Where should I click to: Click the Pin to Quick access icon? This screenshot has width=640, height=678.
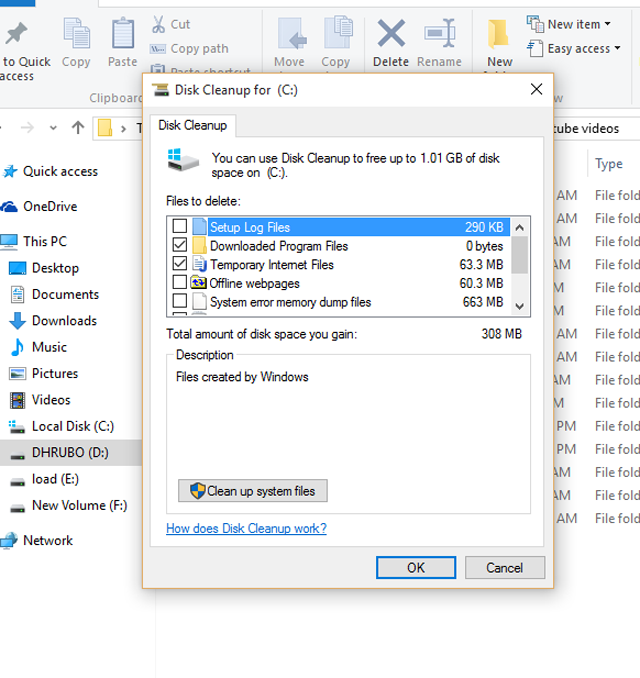click(16, 34)
